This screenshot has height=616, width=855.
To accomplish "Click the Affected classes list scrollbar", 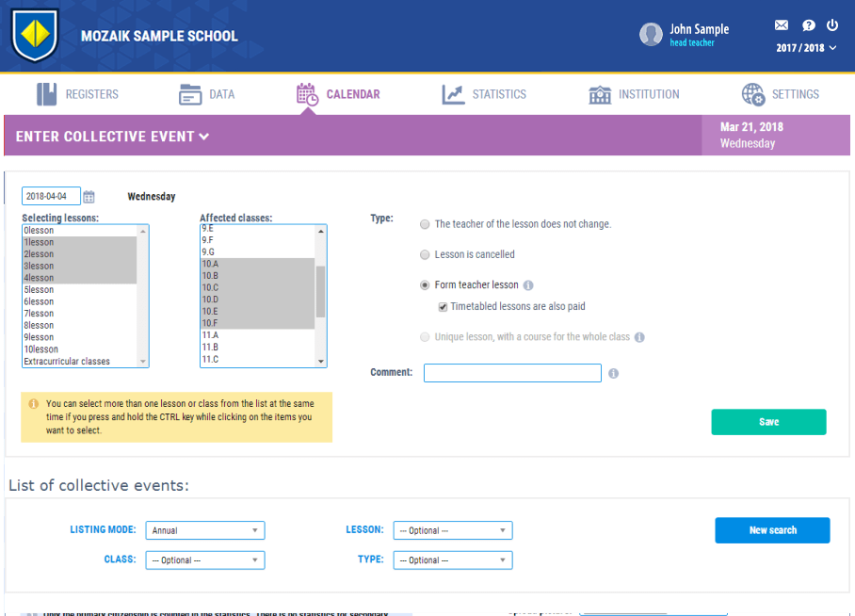I will tap(320, 292).
